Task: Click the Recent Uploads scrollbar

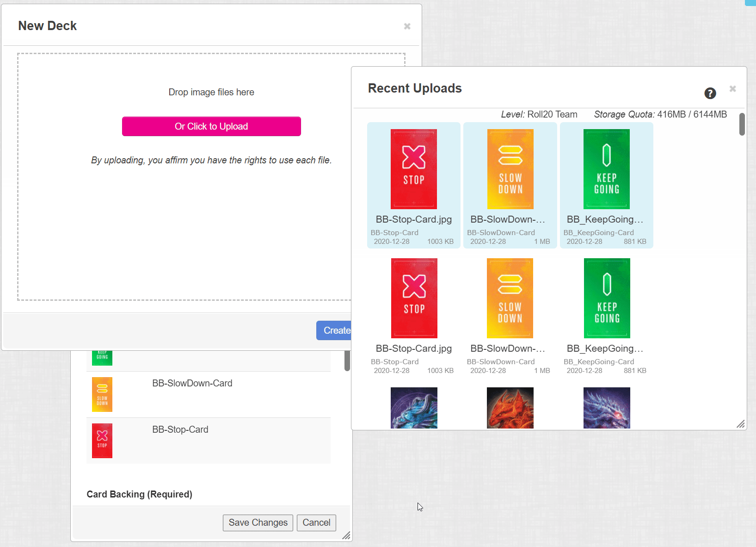Action: (742, 125)
